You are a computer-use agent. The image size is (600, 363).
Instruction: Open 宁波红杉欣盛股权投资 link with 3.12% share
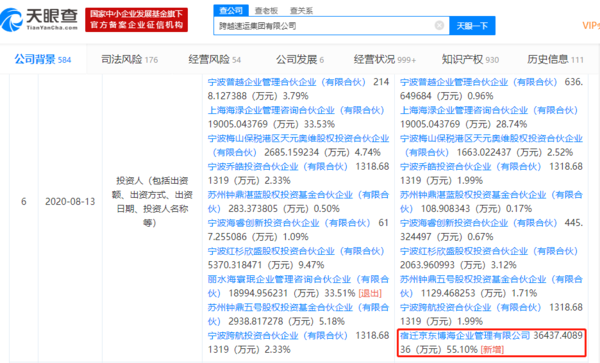tap(489, 251)
